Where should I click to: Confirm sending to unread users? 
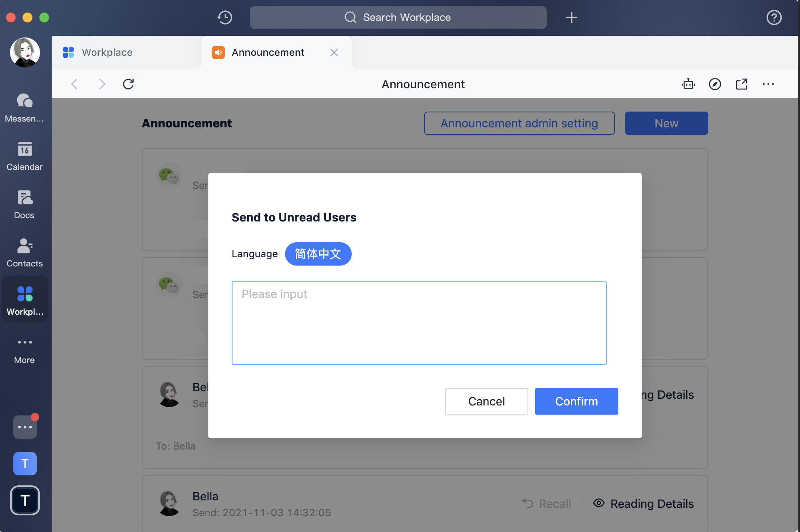tap(576, 401)
